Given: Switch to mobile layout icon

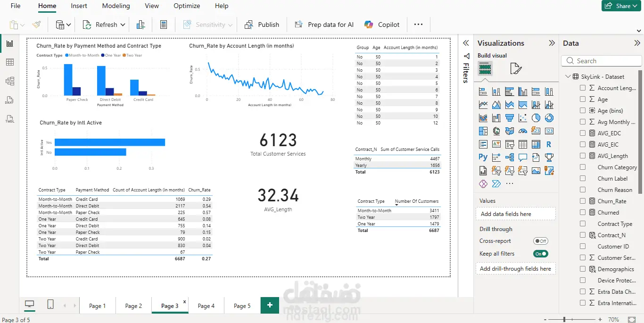Looking at the screenshot, I should point(50,305).
